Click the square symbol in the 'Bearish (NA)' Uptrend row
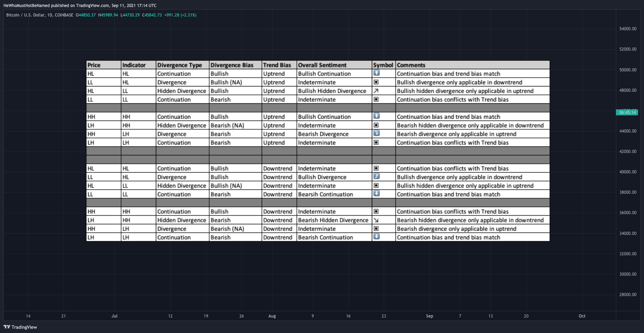 376,125
